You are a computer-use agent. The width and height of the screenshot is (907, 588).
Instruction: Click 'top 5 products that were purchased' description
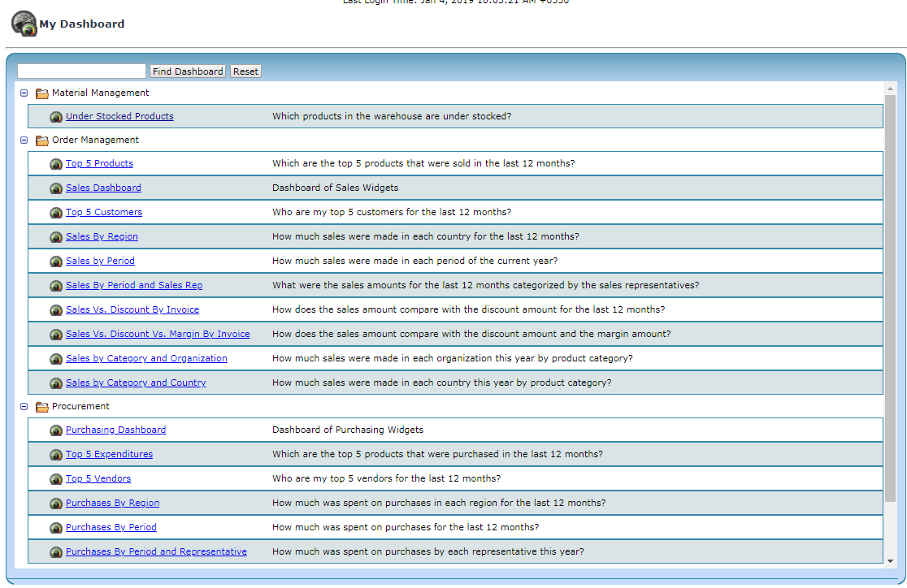tap(437, 454)
